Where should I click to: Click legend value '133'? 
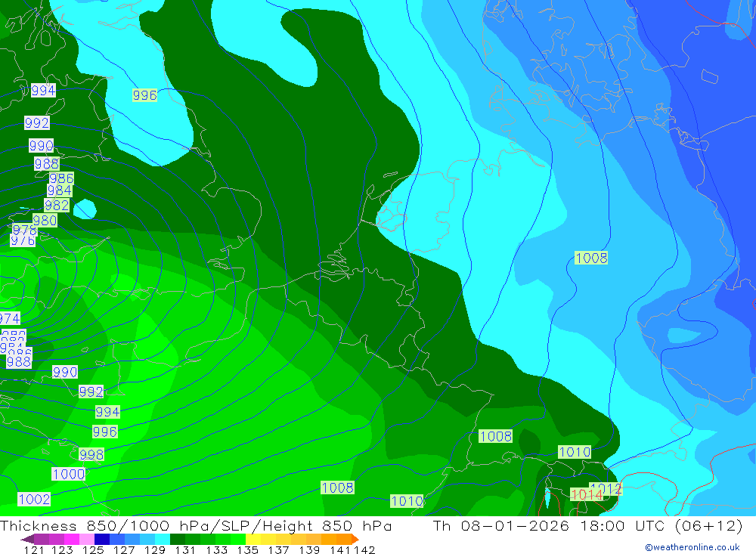(216, 550)
